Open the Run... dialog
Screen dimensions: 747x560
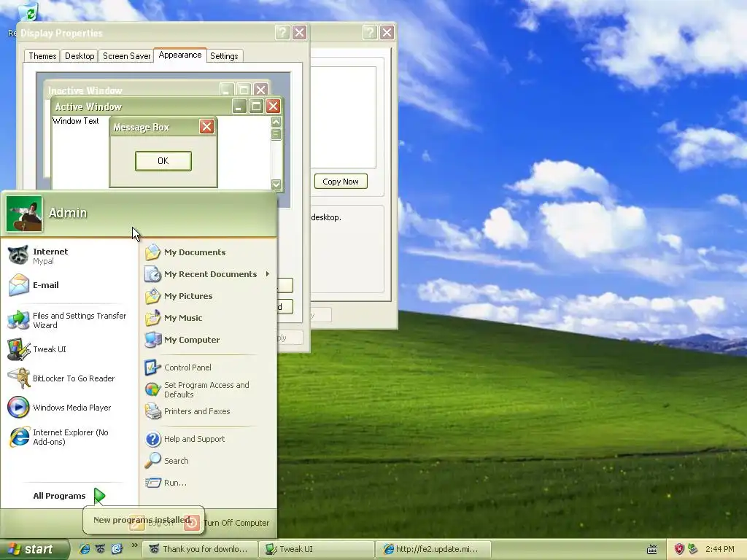pyautogui.click(x=208, y=483)
